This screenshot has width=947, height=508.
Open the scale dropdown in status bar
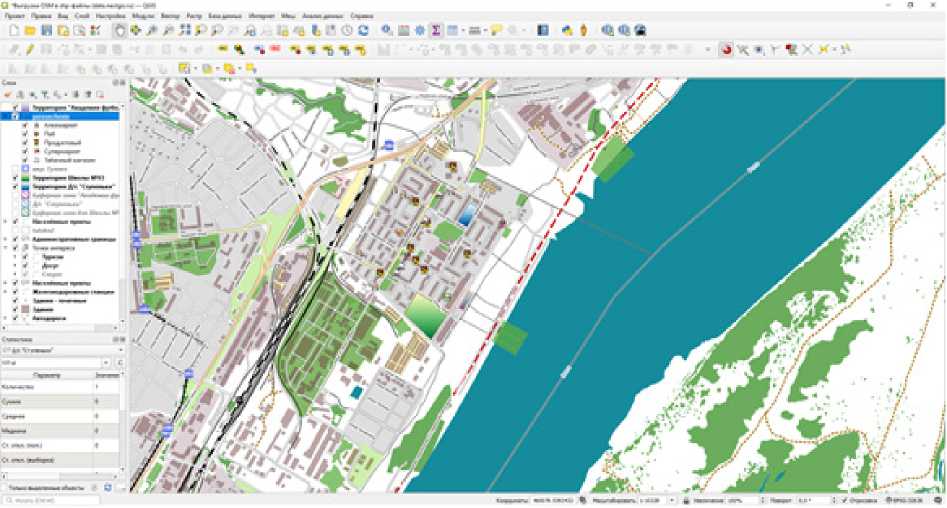pos(672,499)
